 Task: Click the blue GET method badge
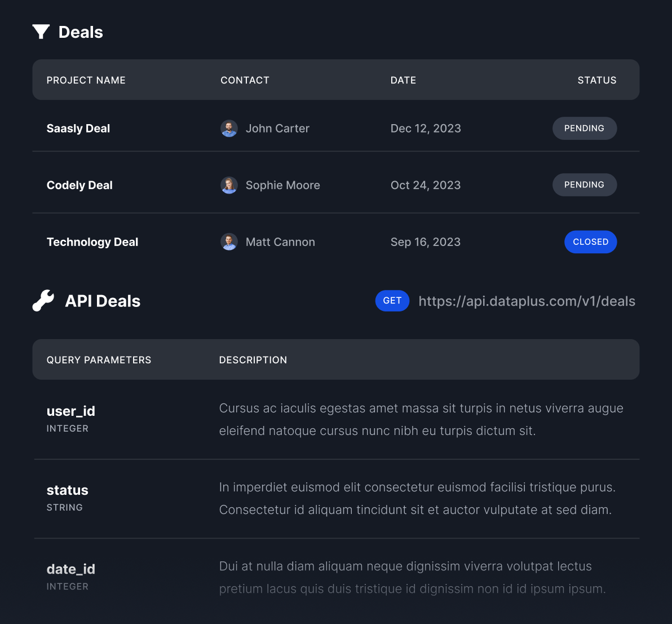[x=392, y=301]
